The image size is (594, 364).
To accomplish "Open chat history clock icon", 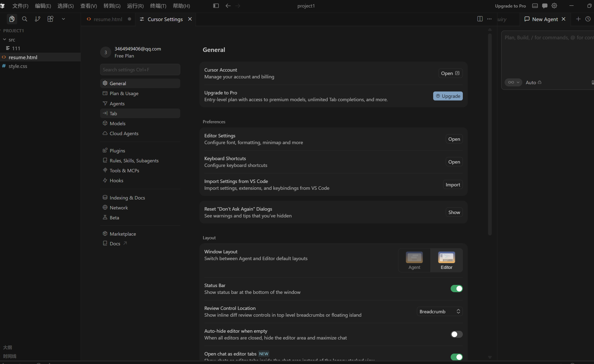I will (x=588, y=19).
